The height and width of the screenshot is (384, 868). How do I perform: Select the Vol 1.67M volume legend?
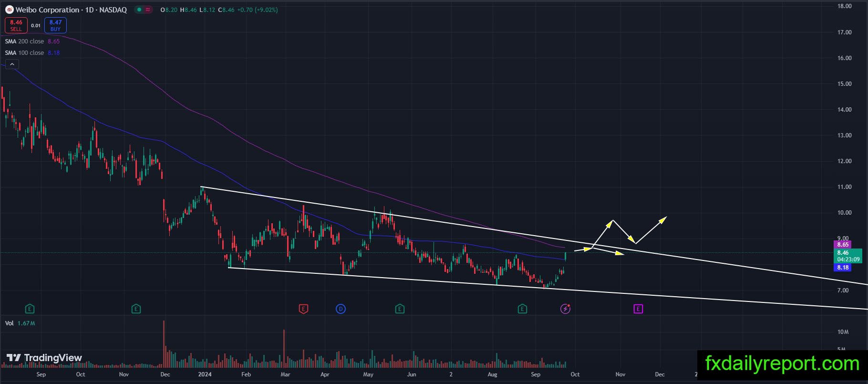click(x=20, y=323)
